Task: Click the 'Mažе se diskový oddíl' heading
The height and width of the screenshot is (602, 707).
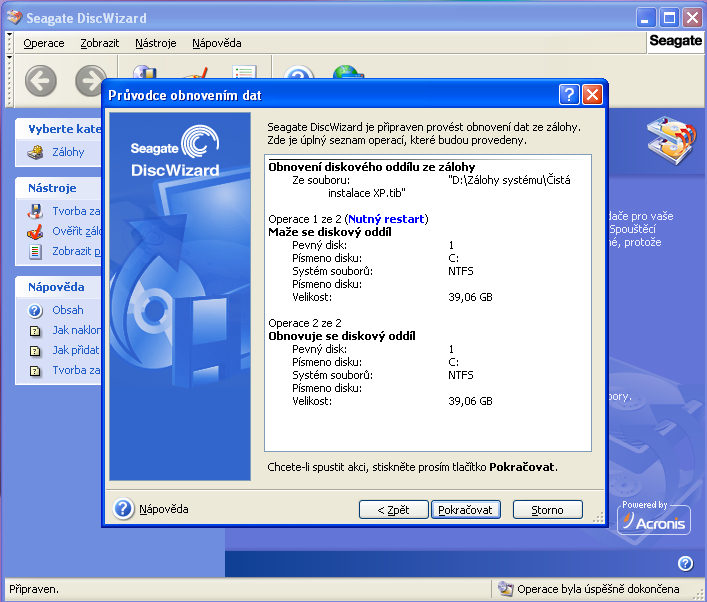Action: click(x=330, y=232)
